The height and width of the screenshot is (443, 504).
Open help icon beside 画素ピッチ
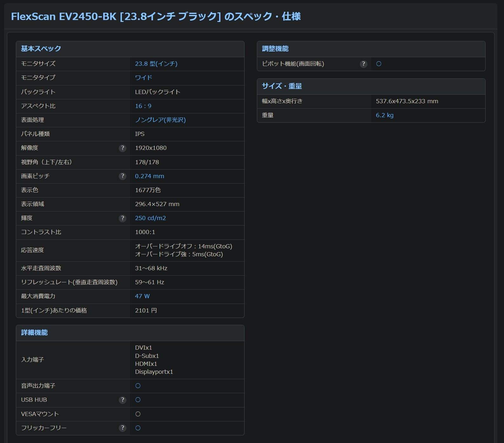tap(123, 176)
